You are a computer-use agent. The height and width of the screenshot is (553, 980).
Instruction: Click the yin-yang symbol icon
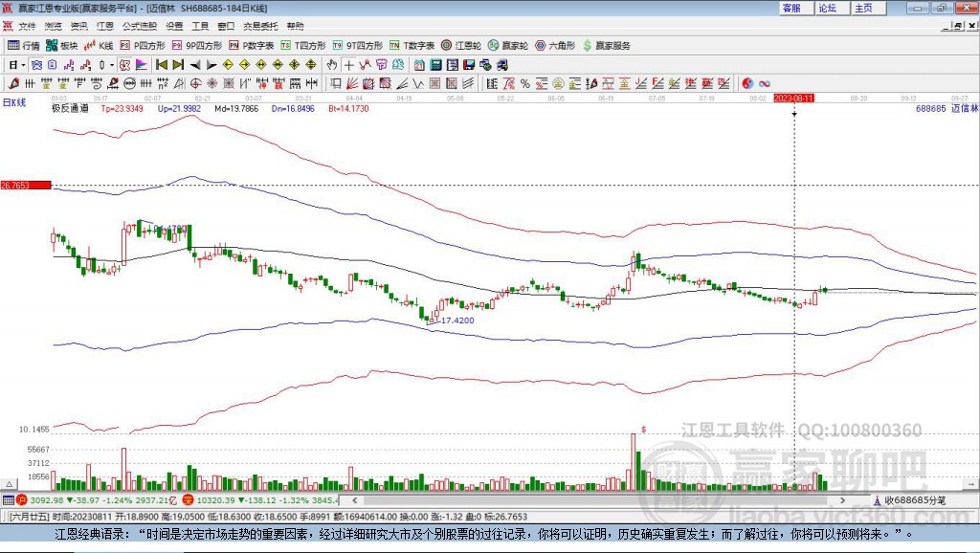[x=747, y=84]
